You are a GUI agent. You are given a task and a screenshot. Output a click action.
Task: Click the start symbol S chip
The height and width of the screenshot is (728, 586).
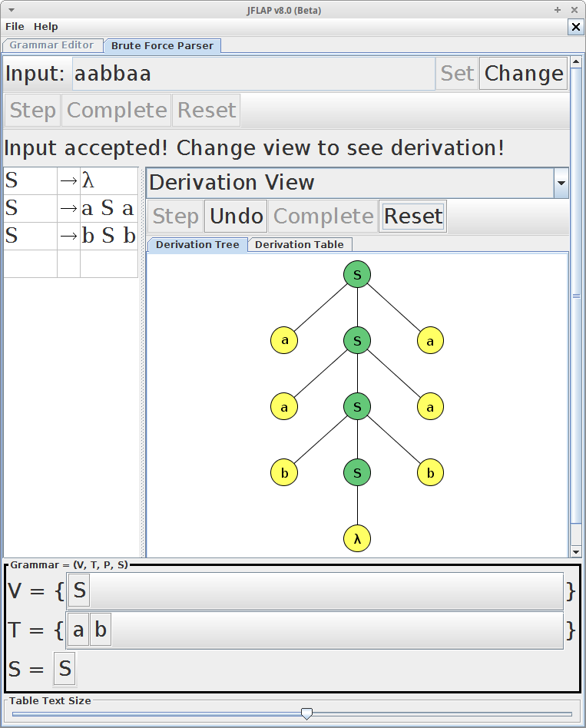[65, 669]
